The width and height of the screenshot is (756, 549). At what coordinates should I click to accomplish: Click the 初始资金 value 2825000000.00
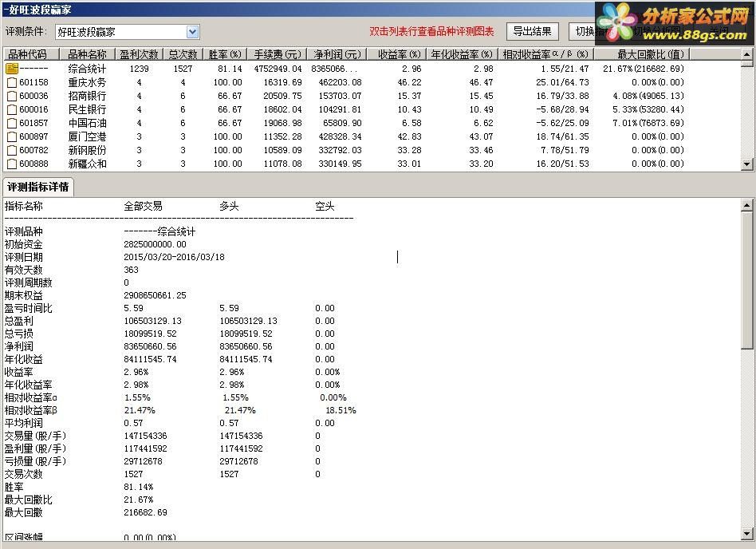(156, 245)
